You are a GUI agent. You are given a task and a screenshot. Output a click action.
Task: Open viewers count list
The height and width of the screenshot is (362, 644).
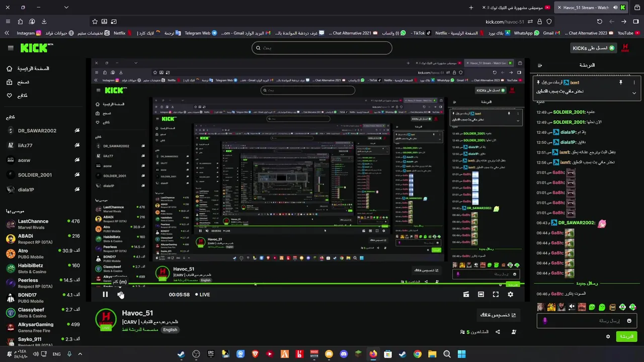point(474,332)
